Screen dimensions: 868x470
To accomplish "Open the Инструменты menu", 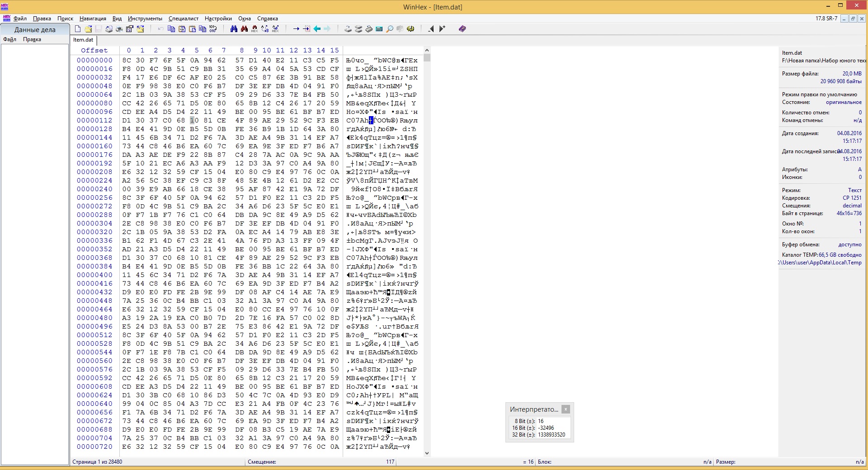I will (145, 19).
